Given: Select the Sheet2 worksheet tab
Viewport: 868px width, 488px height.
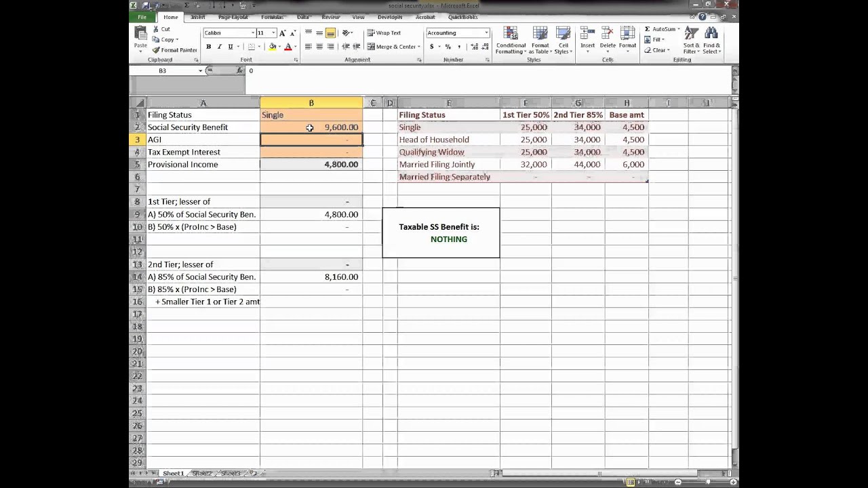Looking at the screenshot, I should coord(201,473).
